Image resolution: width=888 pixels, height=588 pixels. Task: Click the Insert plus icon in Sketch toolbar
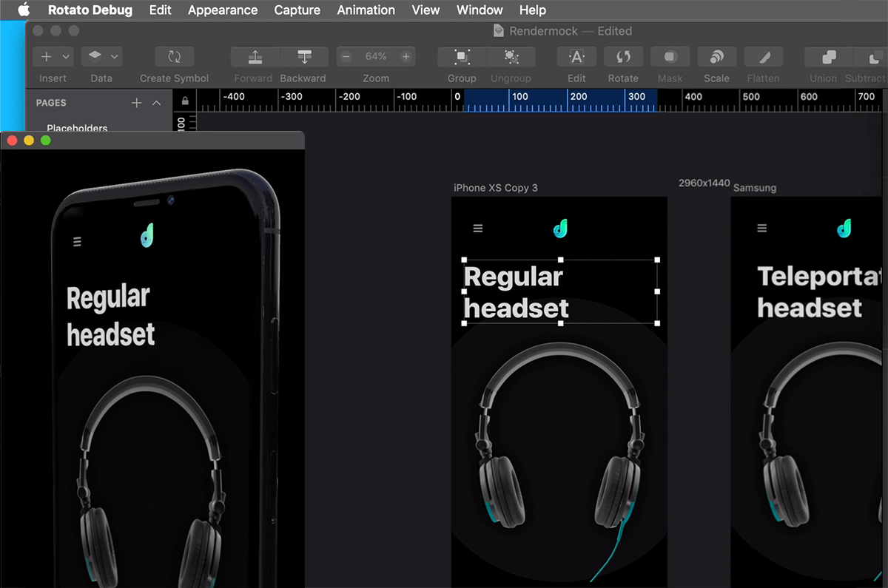click(46, 56)
